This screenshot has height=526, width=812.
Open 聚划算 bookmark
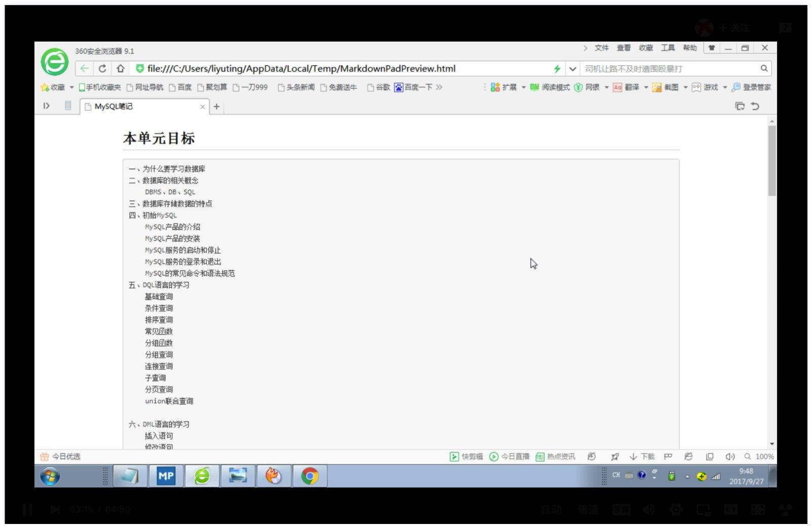212,87
